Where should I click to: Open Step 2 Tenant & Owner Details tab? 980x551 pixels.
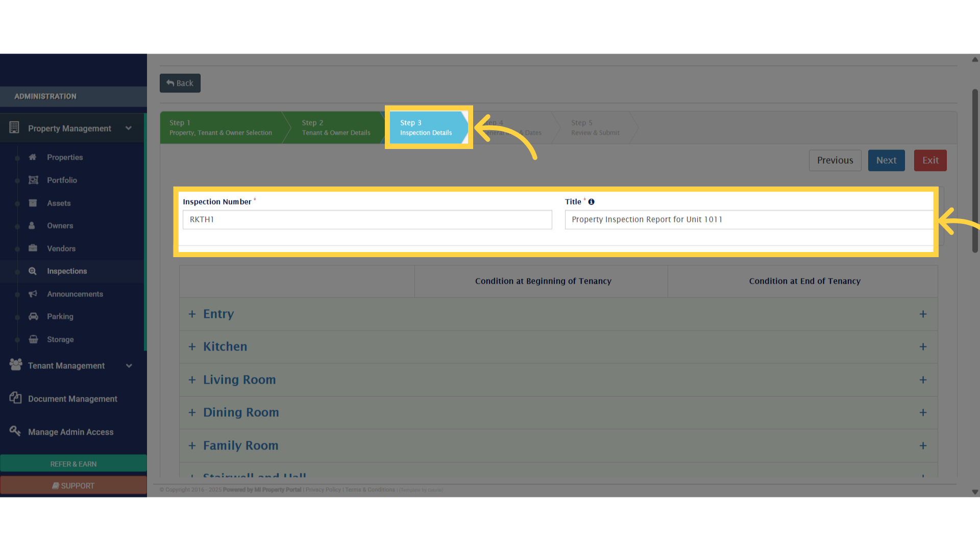tap(335, 128)
